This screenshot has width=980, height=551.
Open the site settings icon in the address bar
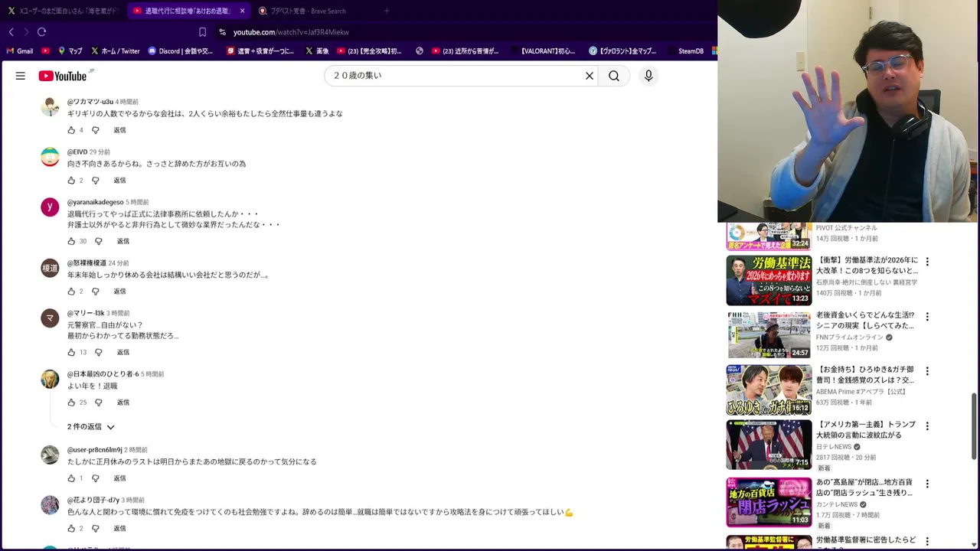222,32
